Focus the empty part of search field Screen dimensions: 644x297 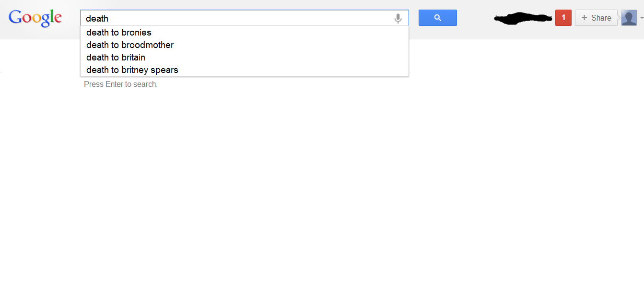[249, 18]
